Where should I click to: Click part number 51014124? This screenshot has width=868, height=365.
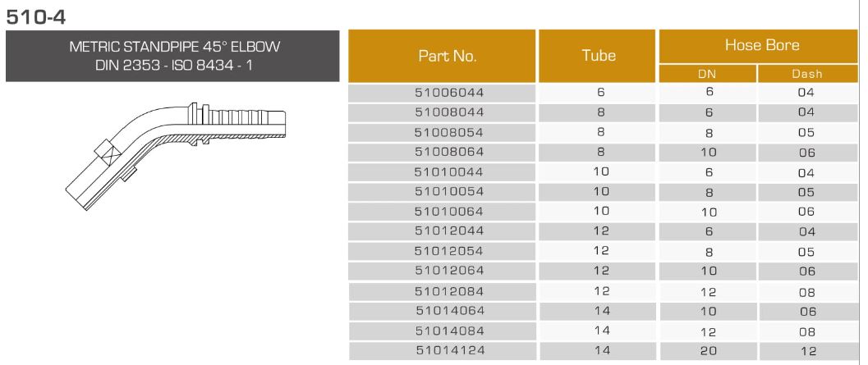click(x=449, y=350)
